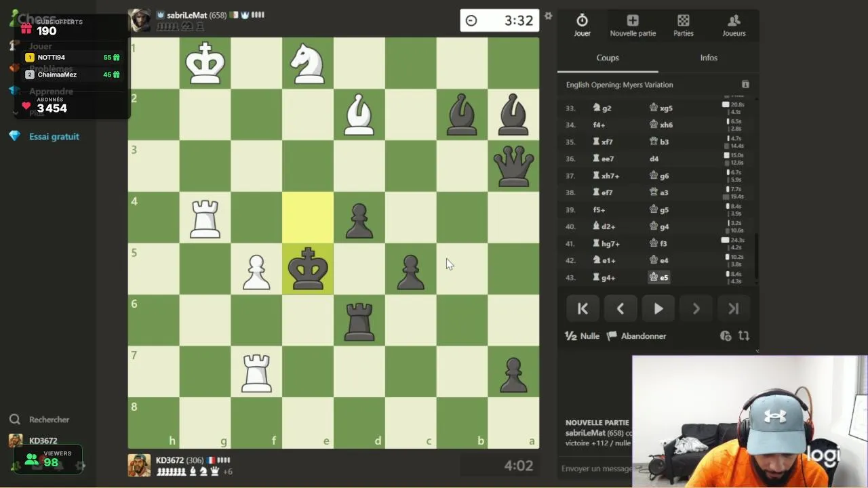Open board settings gear icon

pos(548,16)
